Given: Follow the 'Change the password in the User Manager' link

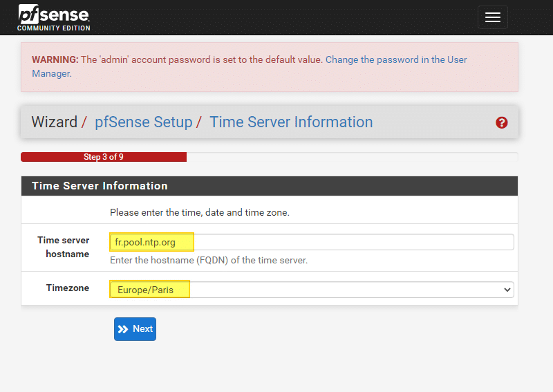Looking at the screenshot, I should coord(396,60).
